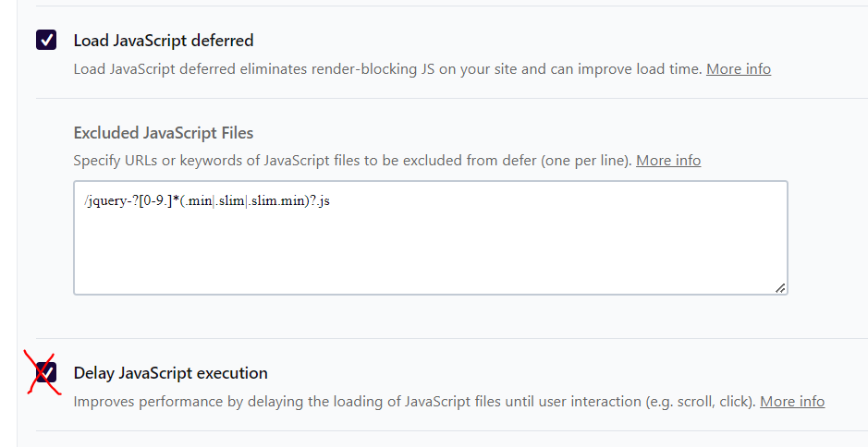Open More info link for Load JavaScript deferred
Screen dimensions: 868x447
738,69
